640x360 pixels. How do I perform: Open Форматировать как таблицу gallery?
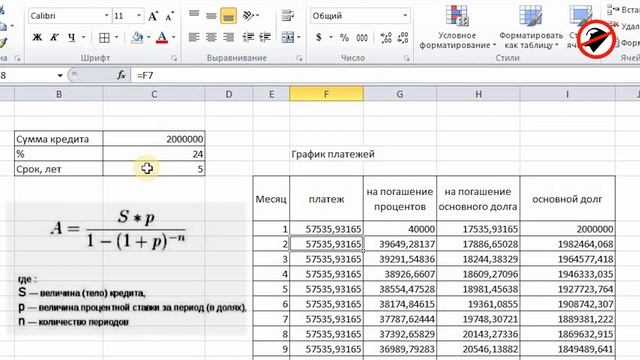[x=531, y=28]
